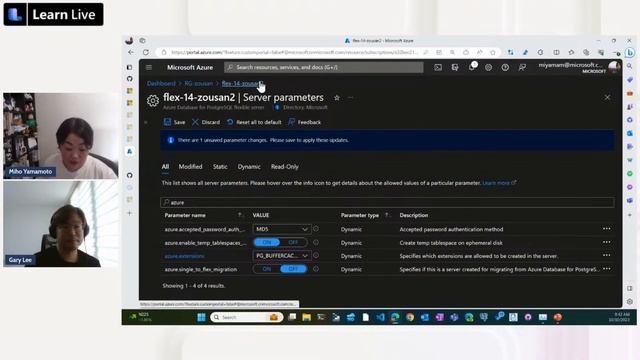Open Azure notifications bell
The height and width of the screenshot is (360, 640).
472,67
